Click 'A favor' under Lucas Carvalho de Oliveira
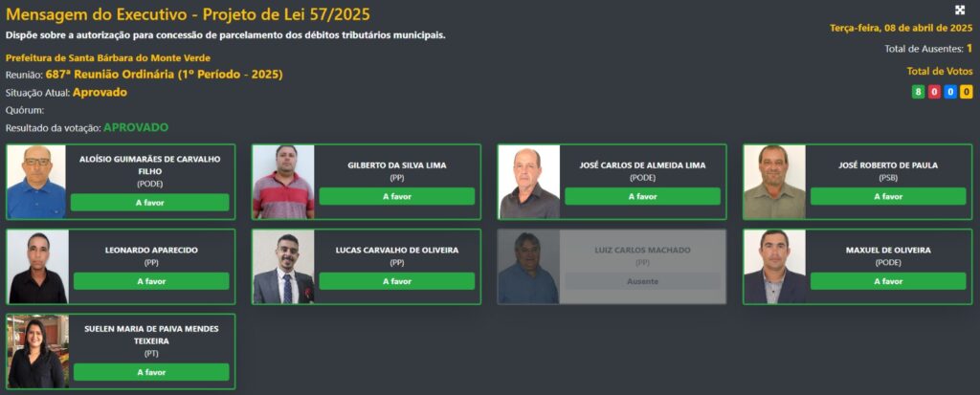This screenshot has width=980, height=395. pos(397,281)
